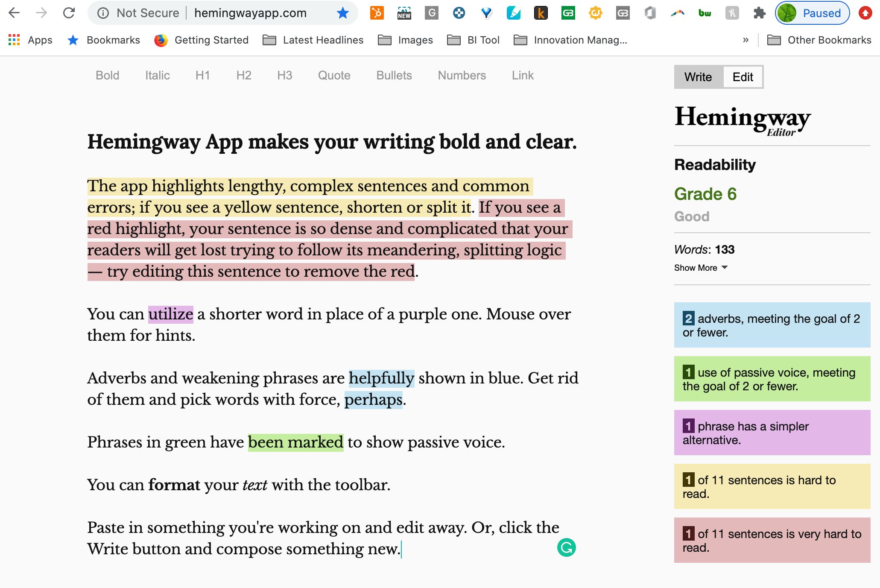Apply Quote formatting
880x588 pixels.
click(x=334, y=76)
